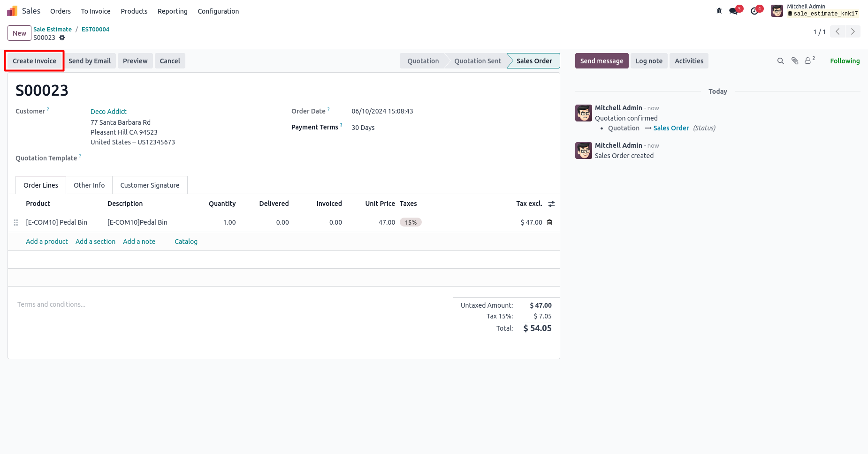Cancel the sales order
Viewport: 868px width, 454px height.
(170, 61)
